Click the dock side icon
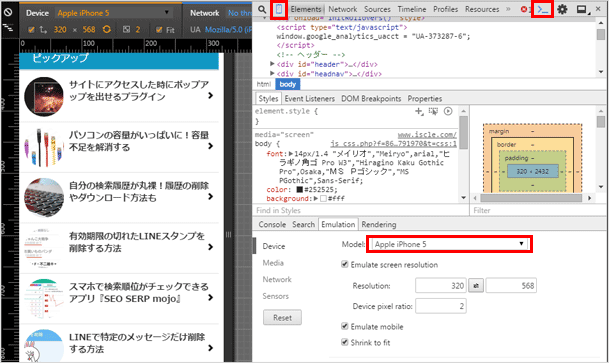This screenshot has width=609, height=363. coord(582,9)
